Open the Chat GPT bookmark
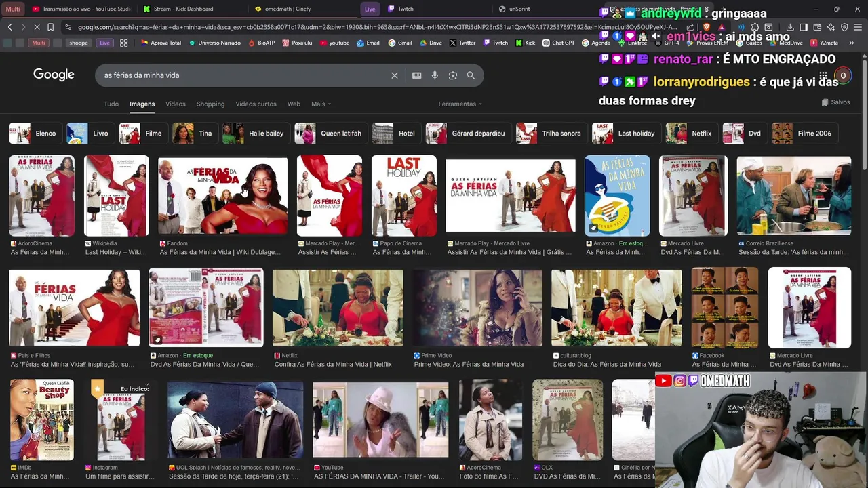Screen dimensions: 868x488 click(x=558, y=43)
